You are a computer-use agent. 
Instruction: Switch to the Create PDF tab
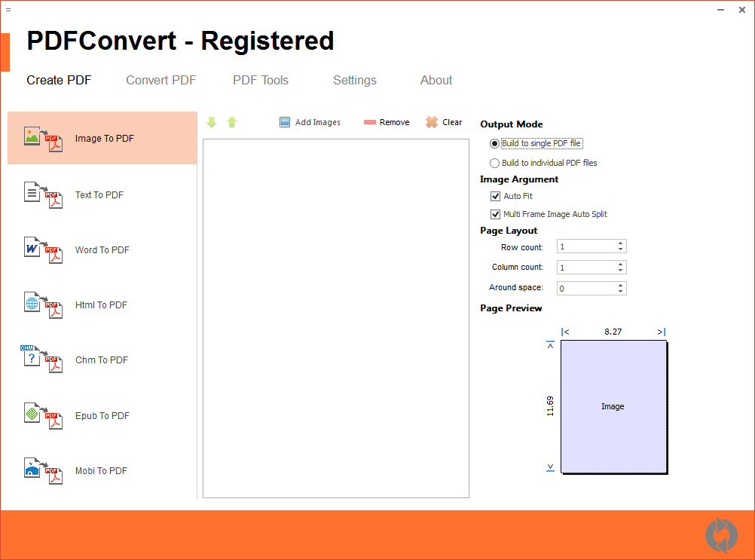click(59, 81)
